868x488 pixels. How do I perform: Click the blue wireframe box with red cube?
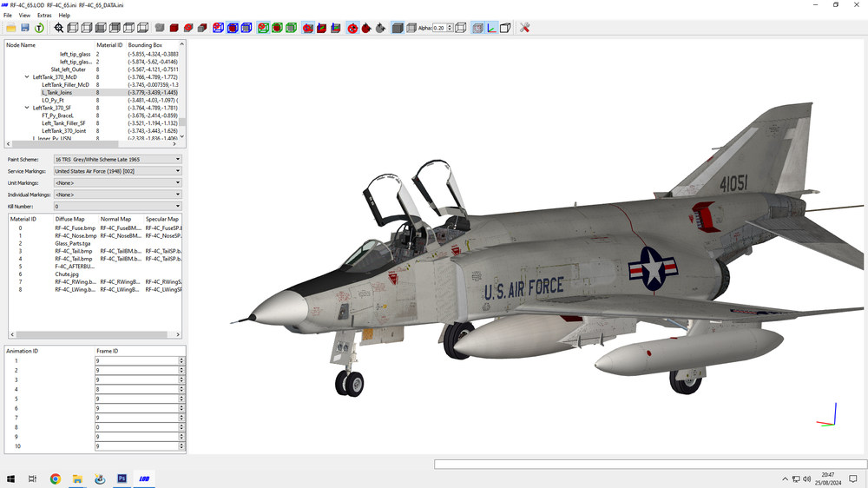(233, 28)
